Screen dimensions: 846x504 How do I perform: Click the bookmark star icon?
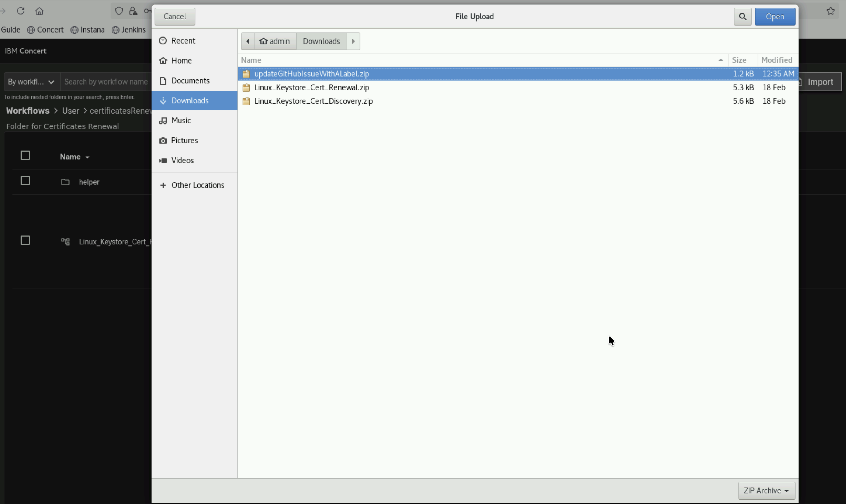830,11
